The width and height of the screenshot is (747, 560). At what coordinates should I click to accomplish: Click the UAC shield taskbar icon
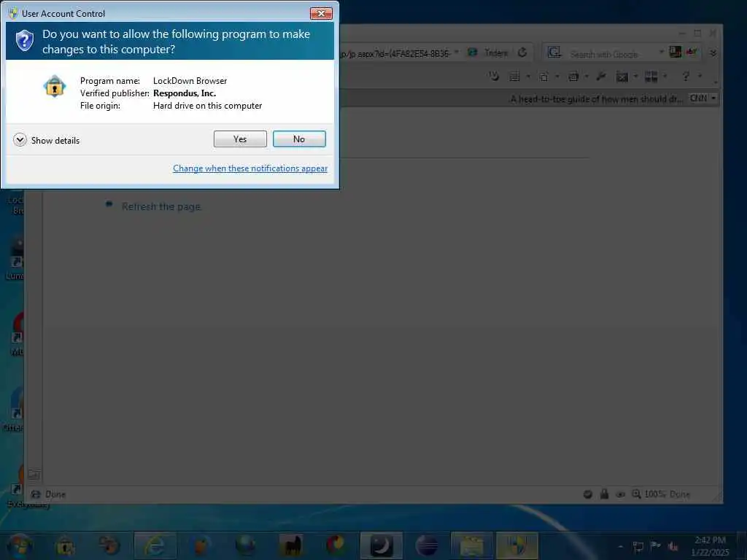517,545
